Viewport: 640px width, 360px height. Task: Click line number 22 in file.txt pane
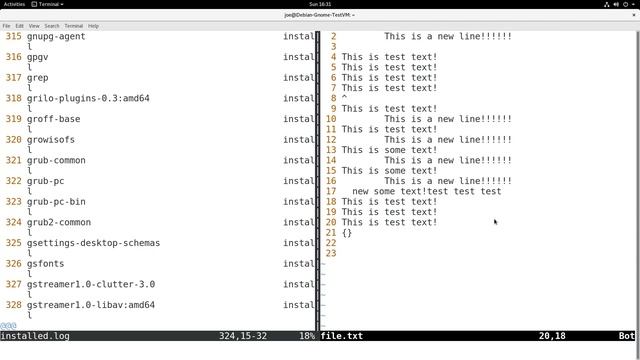click(x=331, y=243)
